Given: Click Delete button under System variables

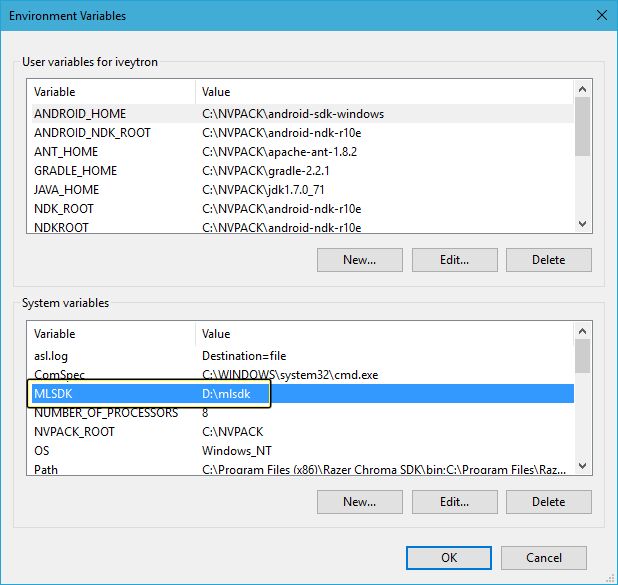Looking at the screenshot, I should [548, 502].
